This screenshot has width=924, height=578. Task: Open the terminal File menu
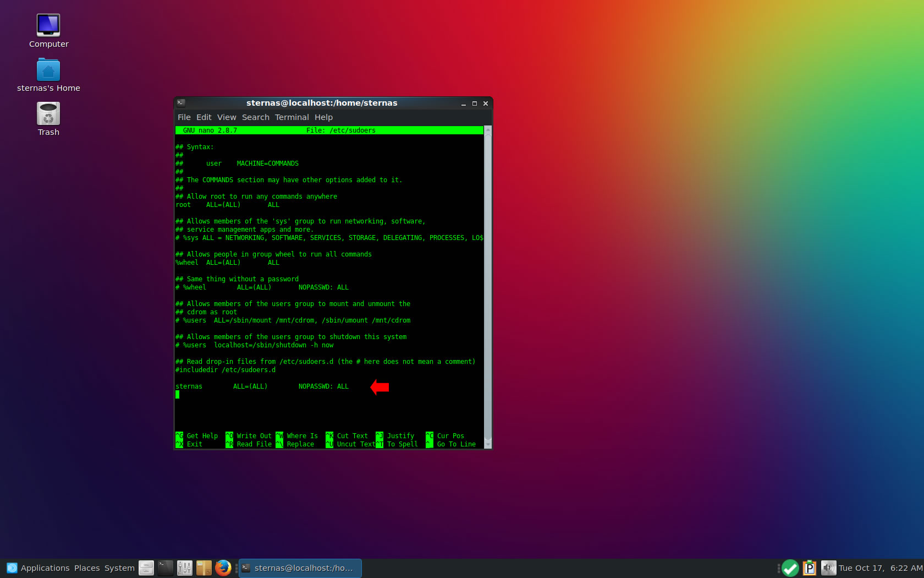point(184,117)
